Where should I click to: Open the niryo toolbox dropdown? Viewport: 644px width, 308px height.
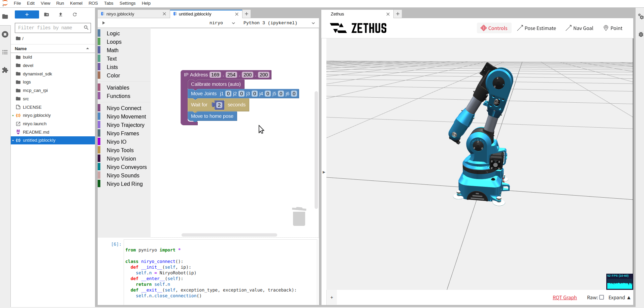pyautogui.click(x=222, y=23)
